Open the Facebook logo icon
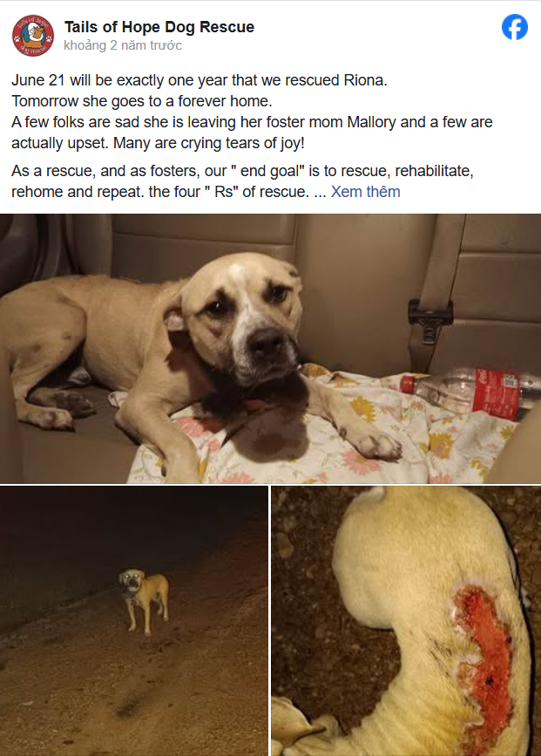 click(515, 27)
